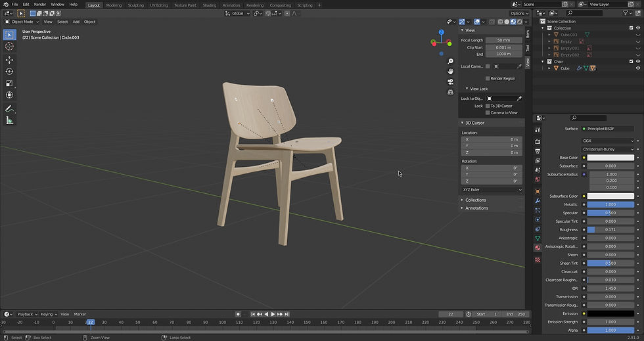Jump to the timeline end frame button
The image size is (644, 341).
coord(287,314)
